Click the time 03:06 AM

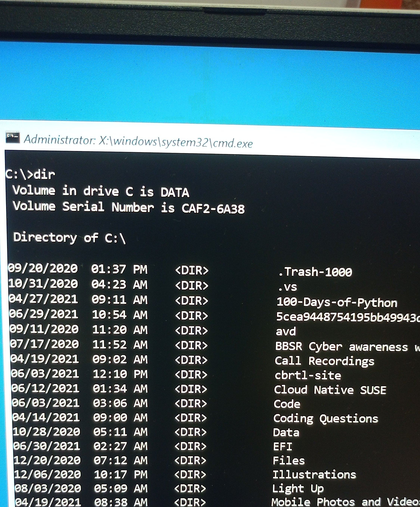click(120, 403)
